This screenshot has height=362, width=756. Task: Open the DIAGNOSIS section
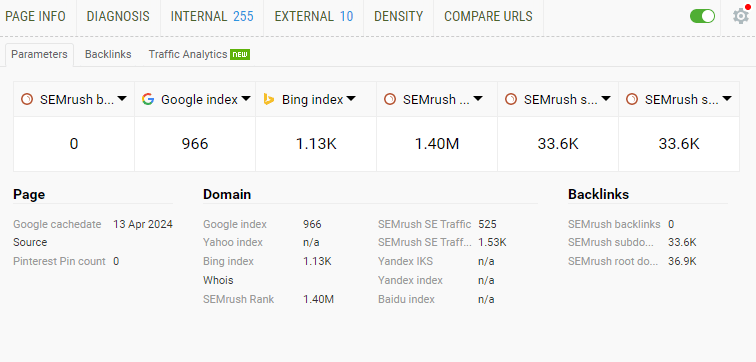118,16
